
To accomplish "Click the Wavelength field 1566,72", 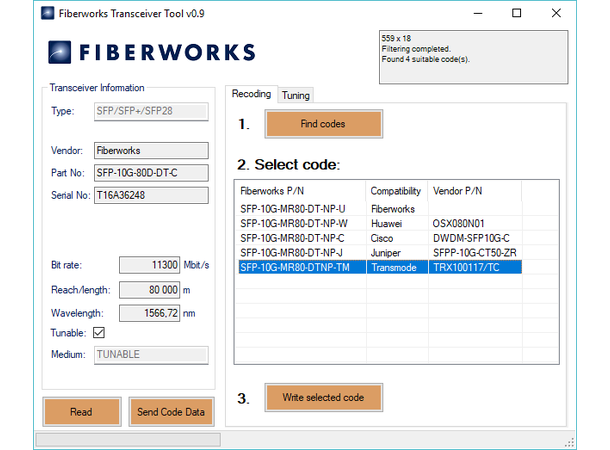I will (x=149, y=313).
